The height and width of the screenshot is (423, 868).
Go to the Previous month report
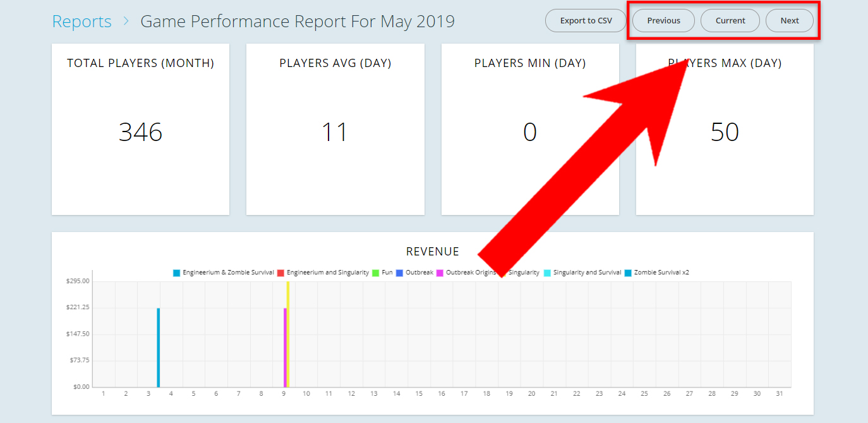[663, 21]
